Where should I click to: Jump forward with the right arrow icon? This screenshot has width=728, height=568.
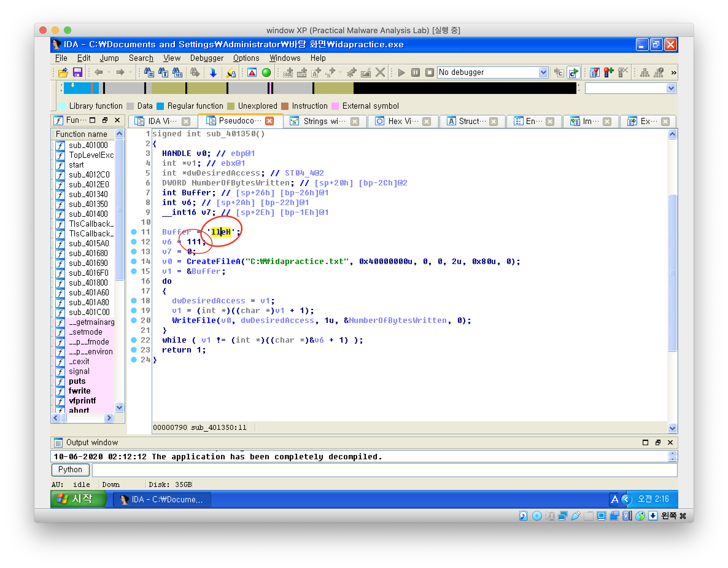(120, 72)
